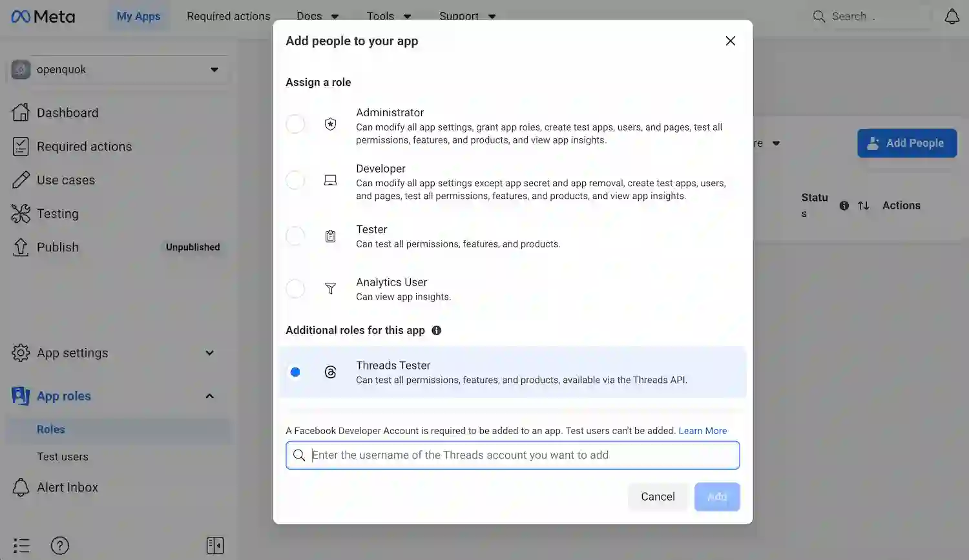Screen dimensions: 969x560
Task: Close the Add people dialog
Action: pyautogui.click(x=731, y=41)
